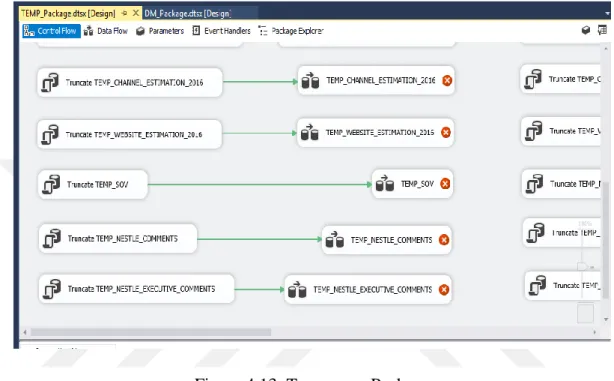Click error icon on TEMP_NESTLE_EXECUTIVE_COMMENTS task
Screen dimensions: 614x381
pyautogui.click(x=444, y=289)
